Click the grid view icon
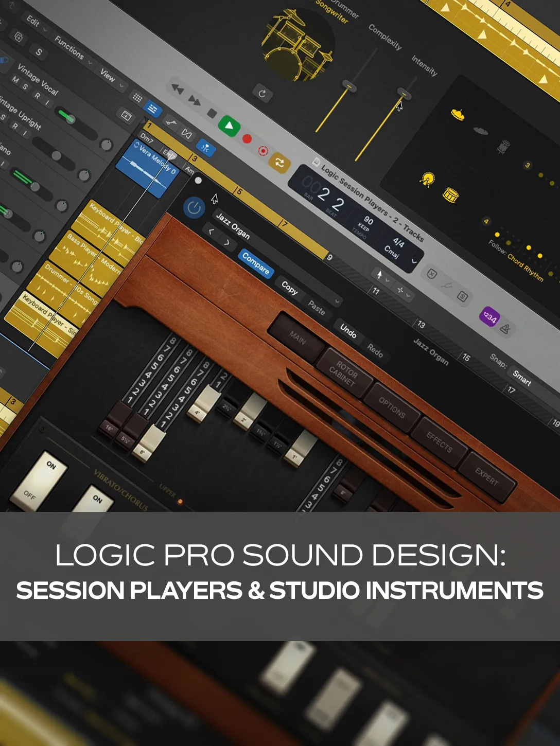Screen dimensions: 560x746 point(137,97)
